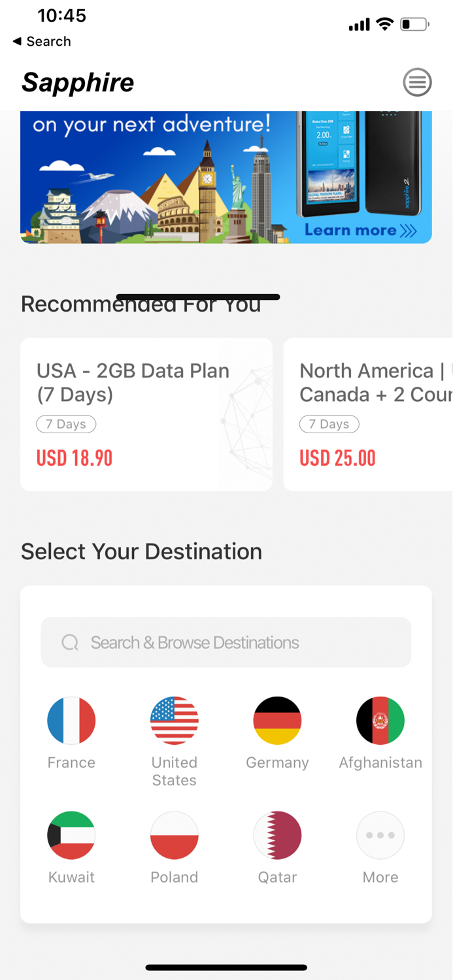
Task: Tap the search magnifier icon in the search bar
Action: click(69, 642)
